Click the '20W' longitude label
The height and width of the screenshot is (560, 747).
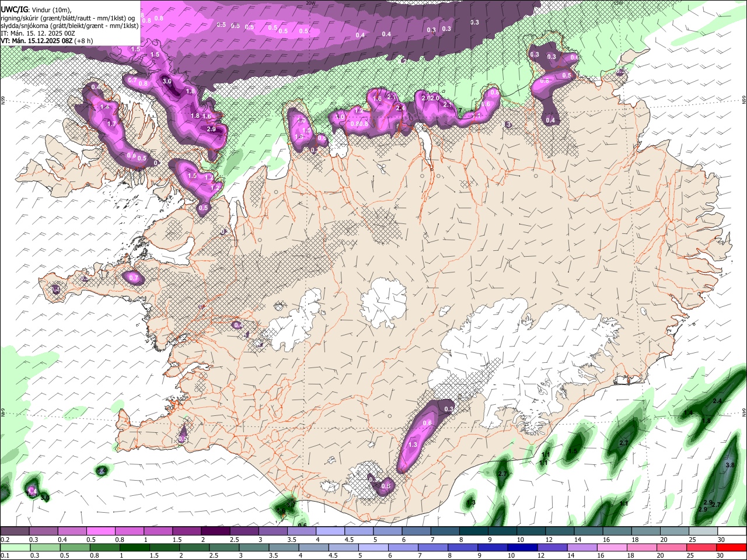(310, 2)
